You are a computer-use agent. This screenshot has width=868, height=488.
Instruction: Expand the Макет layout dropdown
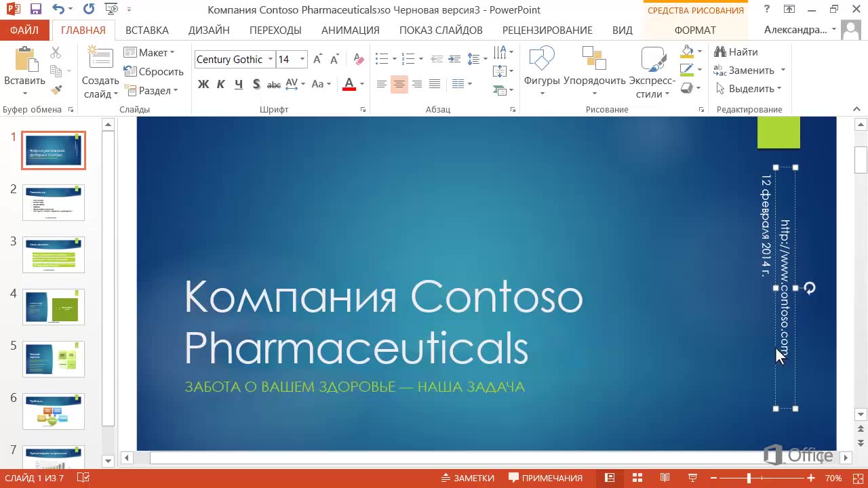pos(172,52)
